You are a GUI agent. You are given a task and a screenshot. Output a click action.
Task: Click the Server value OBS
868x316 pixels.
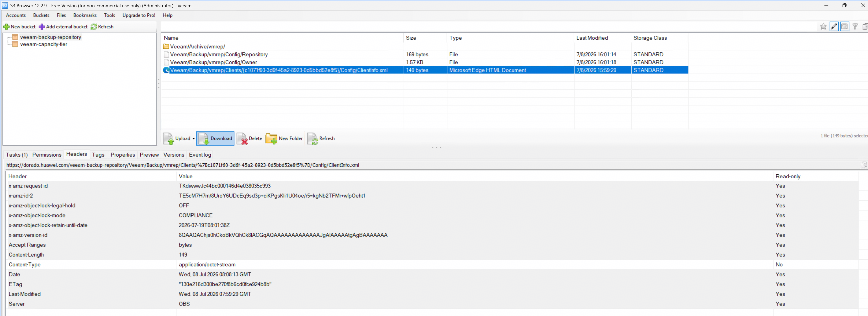(x=184, y=304)
